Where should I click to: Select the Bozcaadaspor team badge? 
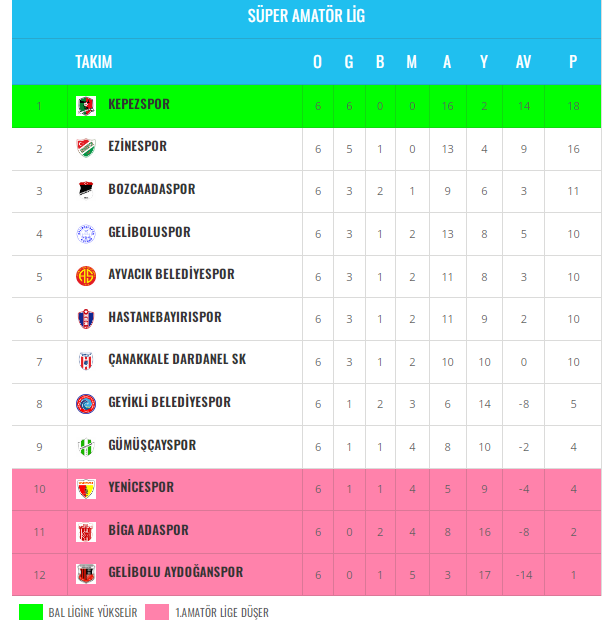86,190
